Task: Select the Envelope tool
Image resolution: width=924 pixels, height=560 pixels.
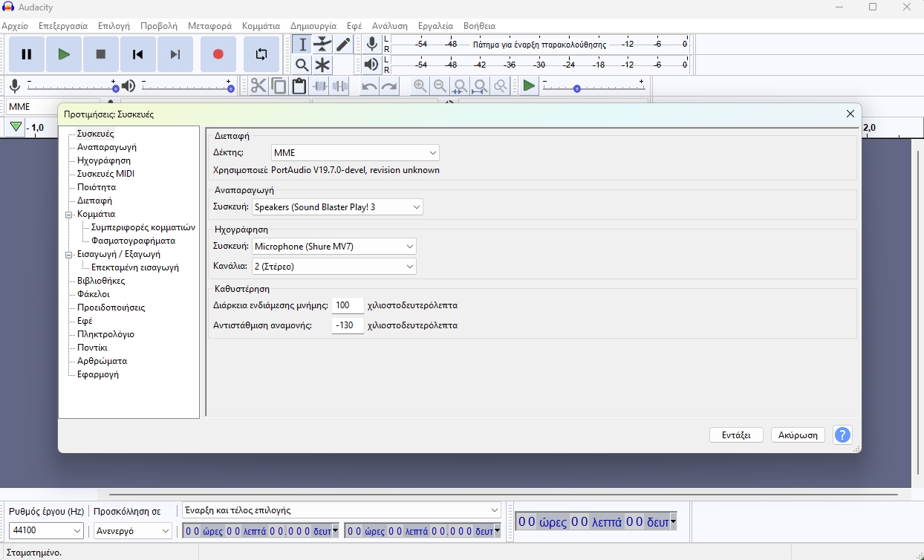Action: click(x=322, y=45)
